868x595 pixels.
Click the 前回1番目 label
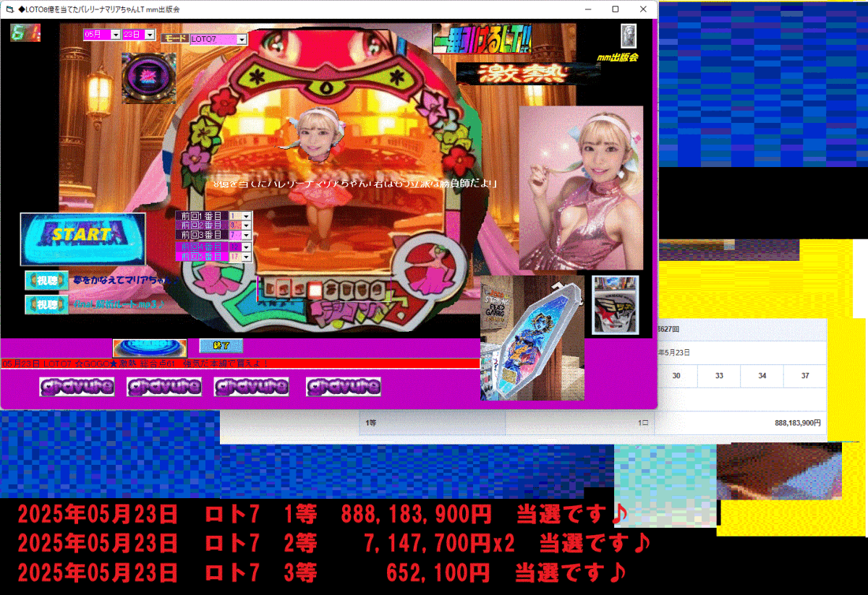point(201,215)
